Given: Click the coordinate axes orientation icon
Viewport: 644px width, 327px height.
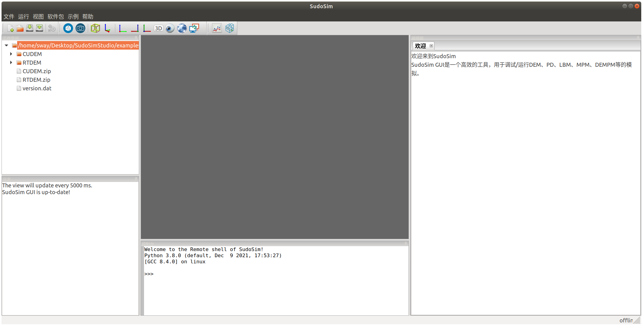Looking at the screenshot, I should click(x=108, y=28).
